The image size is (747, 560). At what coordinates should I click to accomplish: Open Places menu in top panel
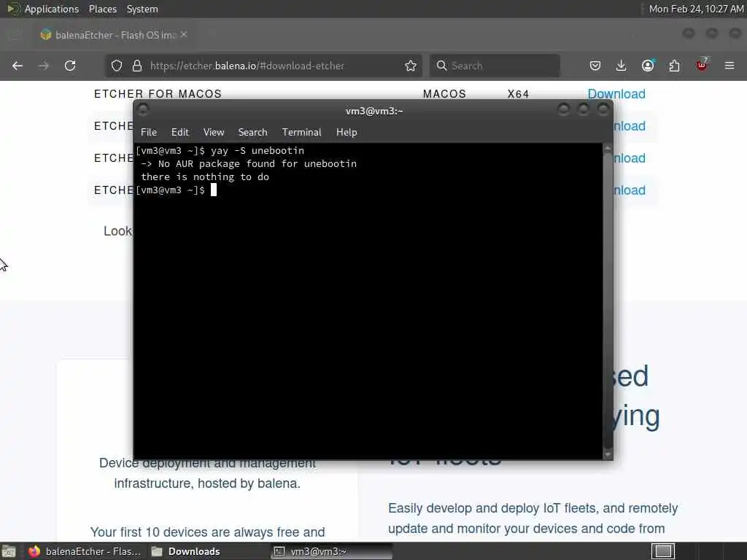click(x=103, y=9)
